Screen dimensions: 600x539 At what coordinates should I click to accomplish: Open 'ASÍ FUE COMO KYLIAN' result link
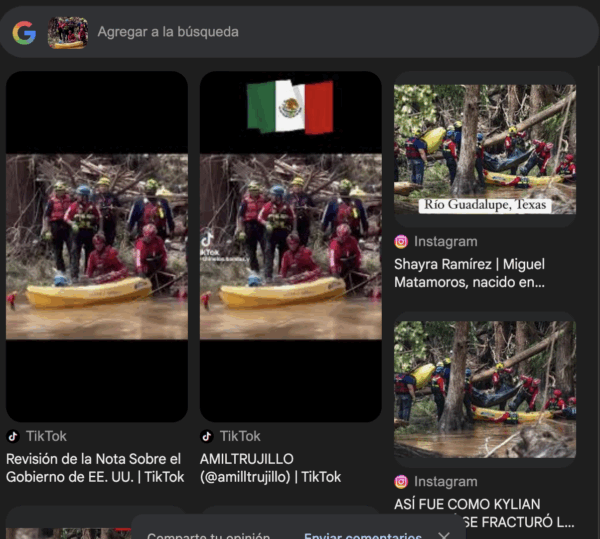click(484, 513)
